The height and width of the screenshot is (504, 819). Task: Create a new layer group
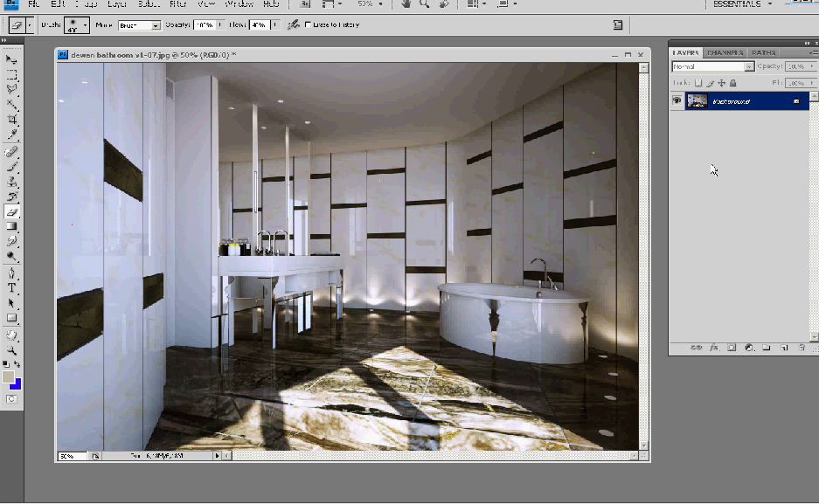click(767, 348)
